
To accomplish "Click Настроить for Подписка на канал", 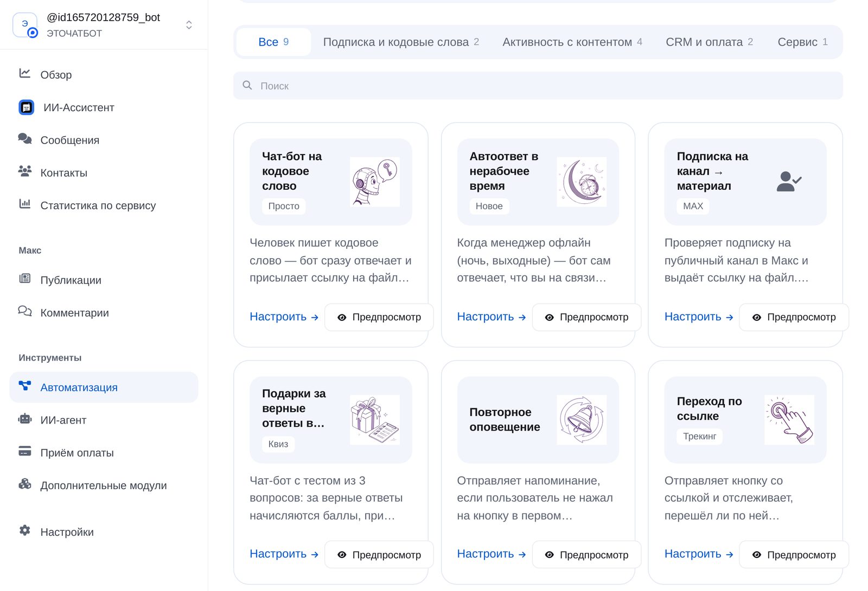I will [x=699, y=317].
